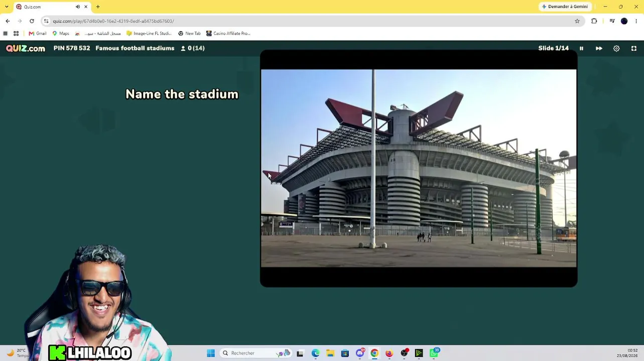Open a new browser tab
The width and height of the screenshot is (644, 361).
pyautogui.click(x=98, y=7)
